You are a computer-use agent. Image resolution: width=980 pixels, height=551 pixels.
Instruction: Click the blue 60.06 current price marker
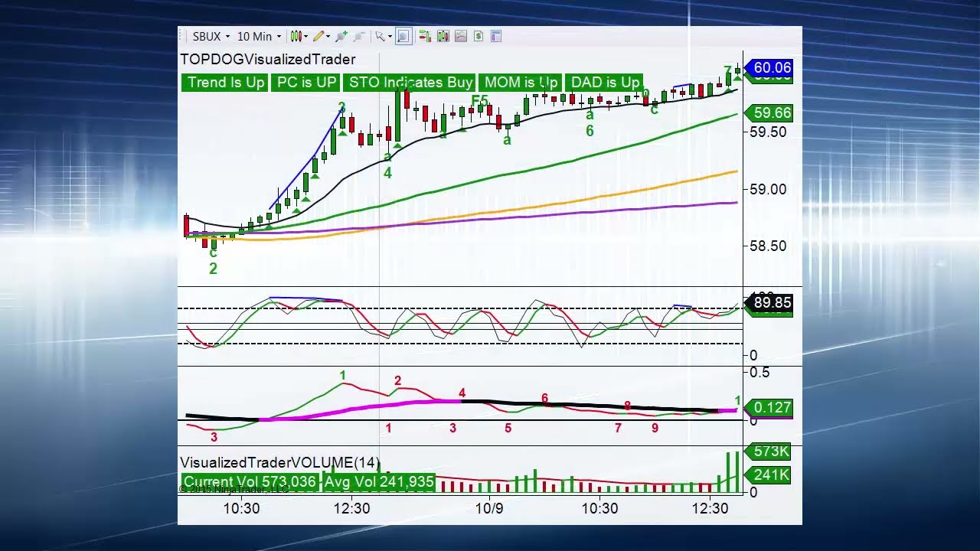772,68
